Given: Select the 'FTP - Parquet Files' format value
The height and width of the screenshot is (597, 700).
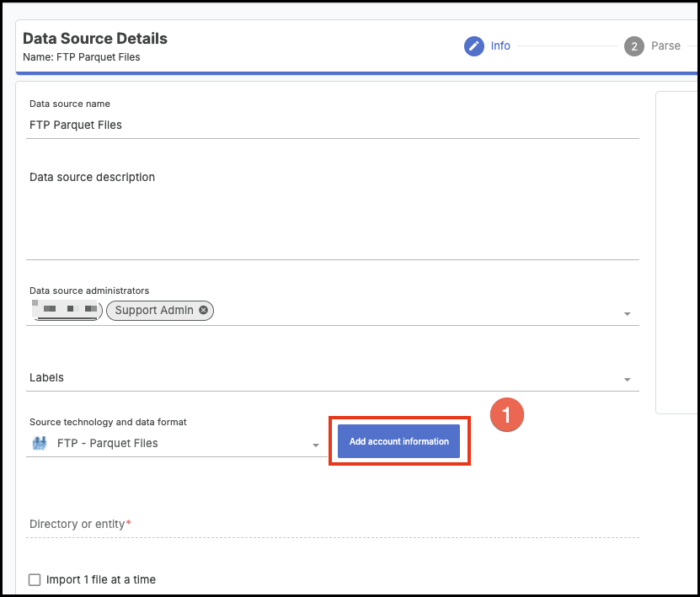Looking at the screenshot, I should pyautogui.click(x=108, y=444).
